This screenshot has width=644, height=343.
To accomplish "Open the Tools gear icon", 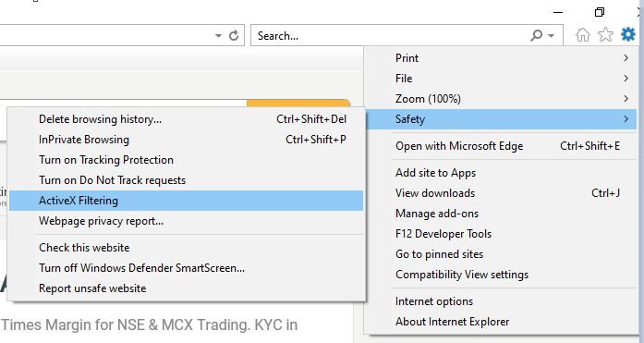I will coord(628,34).
